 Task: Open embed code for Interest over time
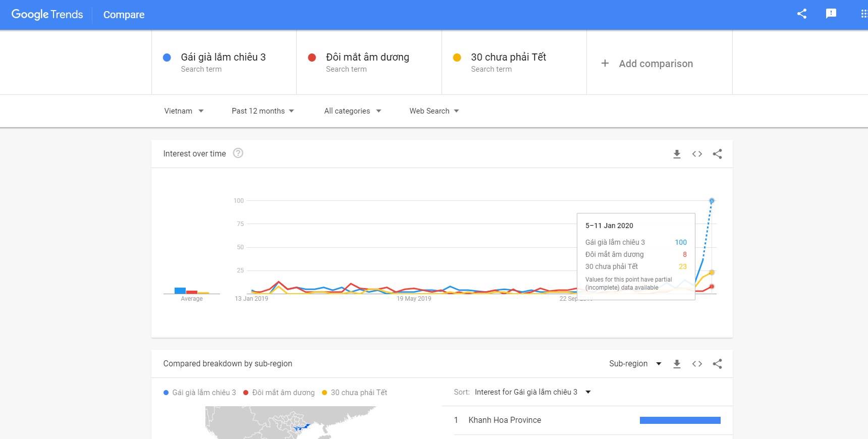point(697,154)
